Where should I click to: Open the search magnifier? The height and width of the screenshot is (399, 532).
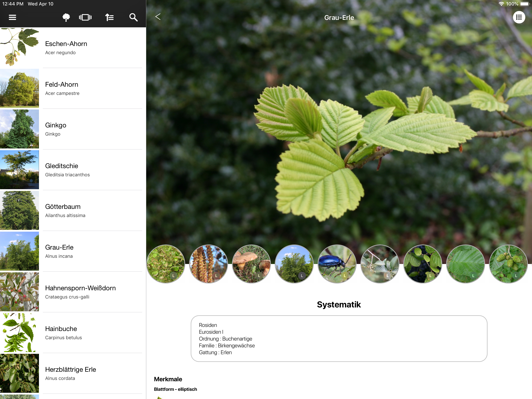(133, 17)
